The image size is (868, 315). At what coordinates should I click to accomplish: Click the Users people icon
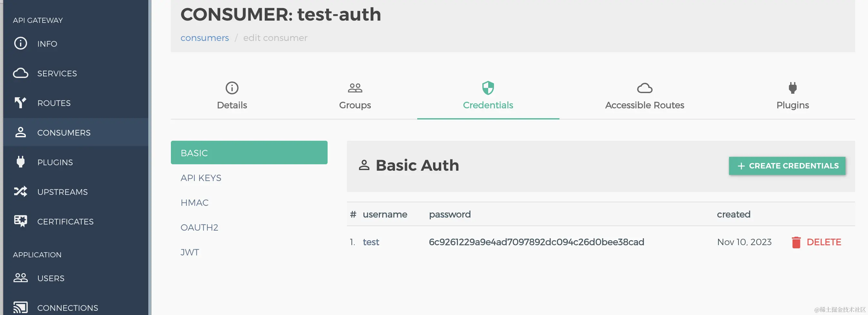tap(21, 278)
